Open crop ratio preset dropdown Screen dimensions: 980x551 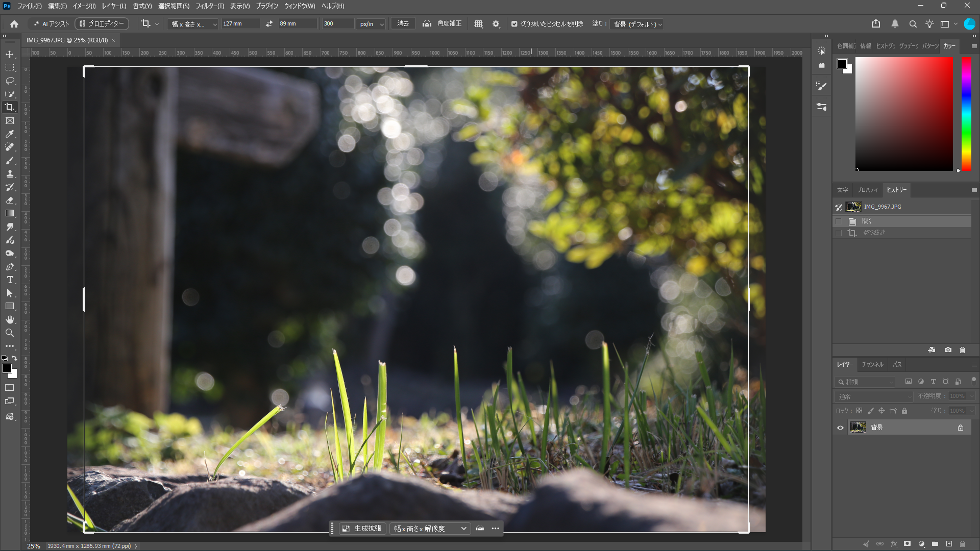click(x=193, y=24)
